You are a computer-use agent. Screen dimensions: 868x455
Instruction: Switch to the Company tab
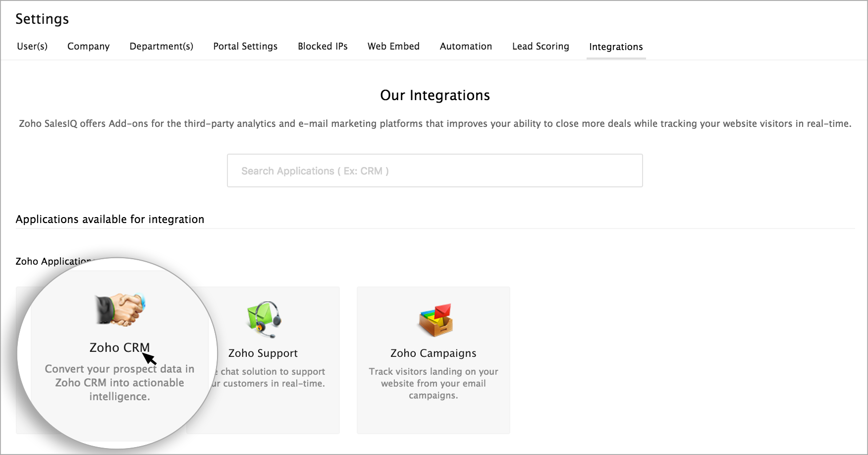coord(88,46)
